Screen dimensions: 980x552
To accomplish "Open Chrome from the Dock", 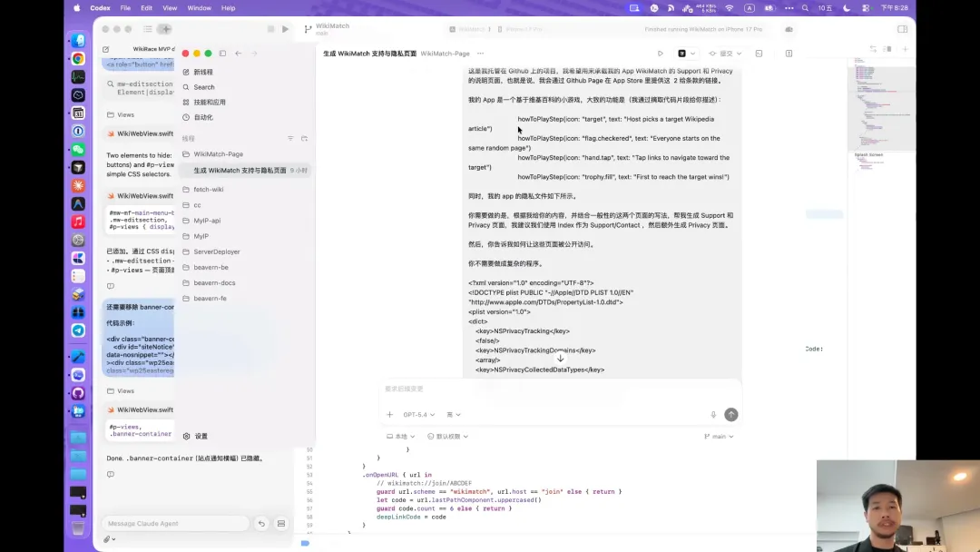I will click(78, 59).
